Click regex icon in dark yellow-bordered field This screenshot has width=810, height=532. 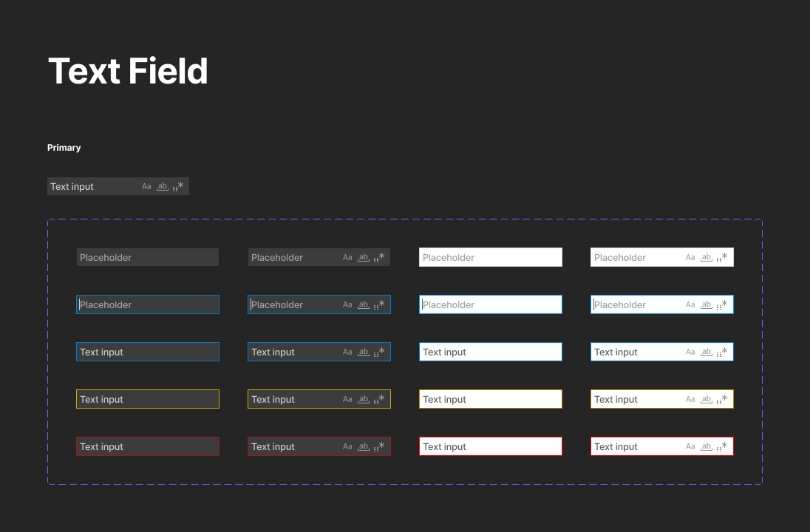click(379, 400)
